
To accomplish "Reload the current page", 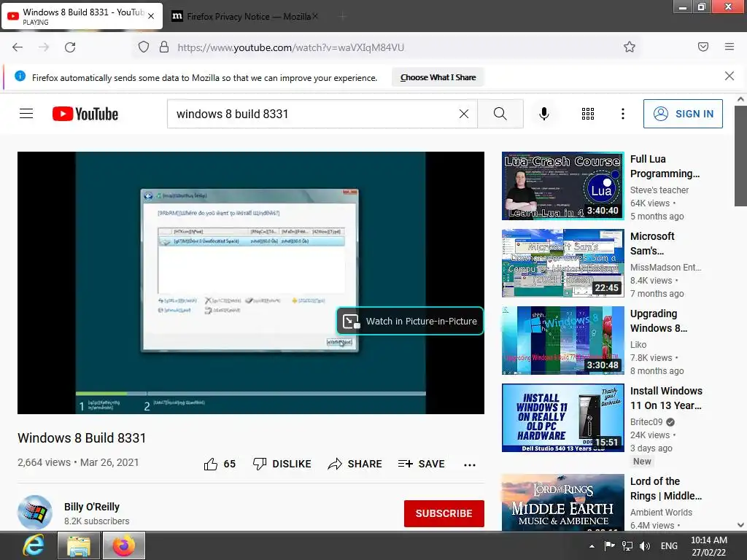I will [70, 47].
